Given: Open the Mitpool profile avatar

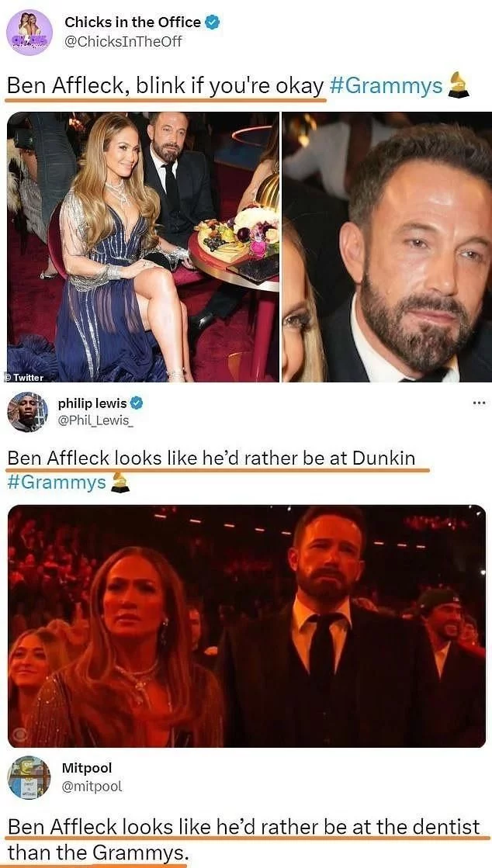Looking at the screenshot, I should [29, 777].
